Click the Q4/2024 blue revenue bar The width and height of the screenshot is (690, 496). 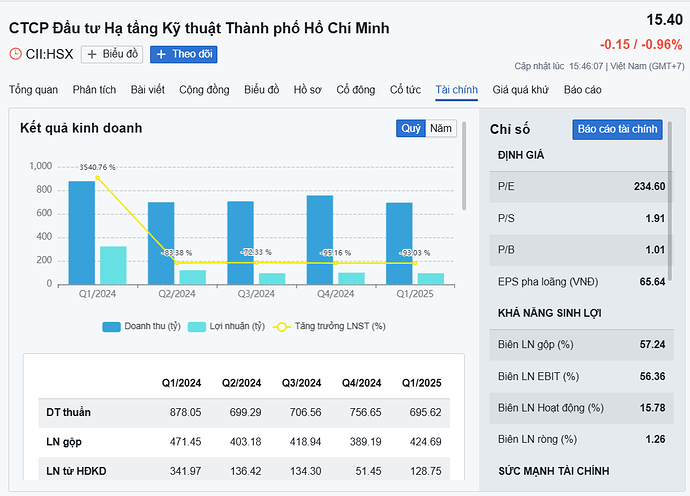coord(320,239)
